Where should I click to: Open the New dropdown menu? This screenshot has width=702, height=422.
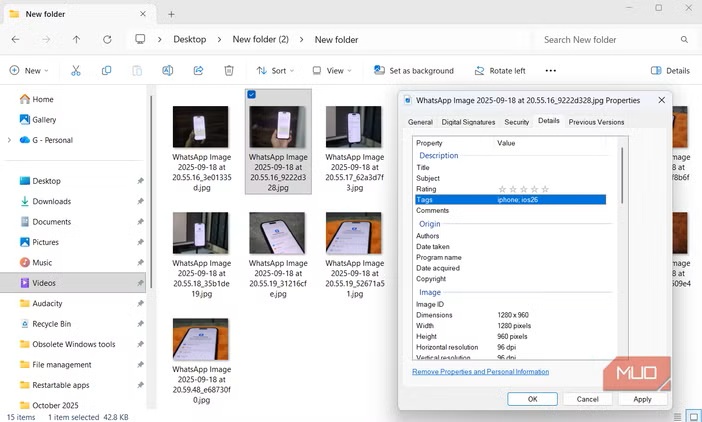point(27,71)
